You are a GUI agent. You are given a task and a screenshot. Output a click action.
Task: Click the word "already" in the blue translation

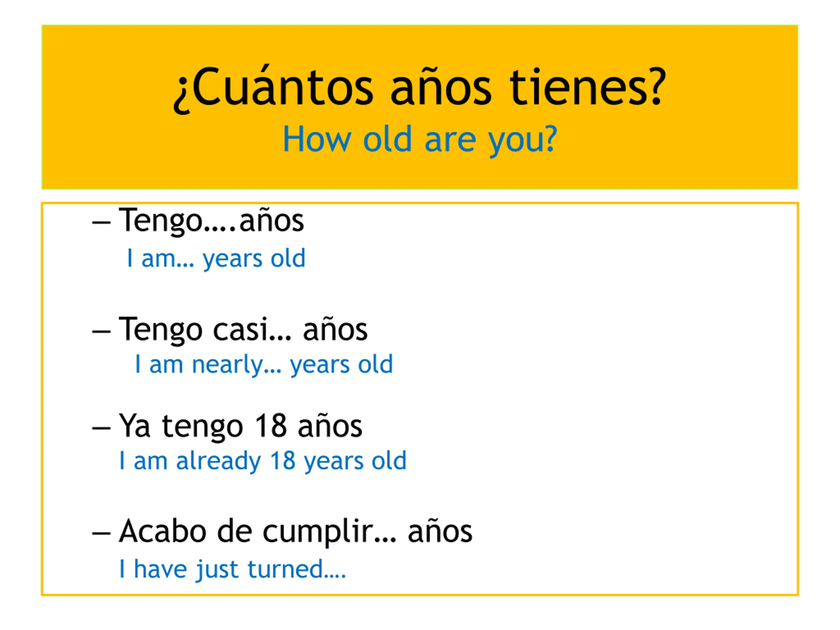(218, 462)
